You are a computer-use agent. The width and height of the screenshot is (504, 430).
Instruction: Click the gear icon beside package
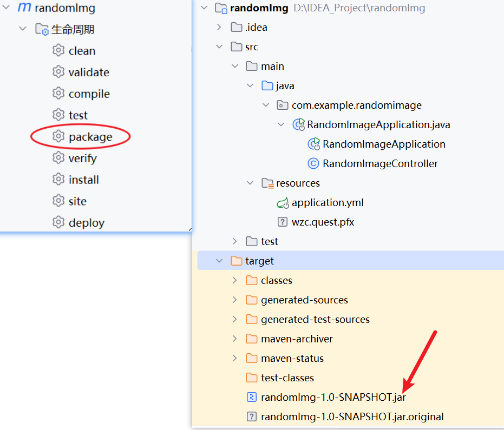pyautogui.click(x=58, y=137)
